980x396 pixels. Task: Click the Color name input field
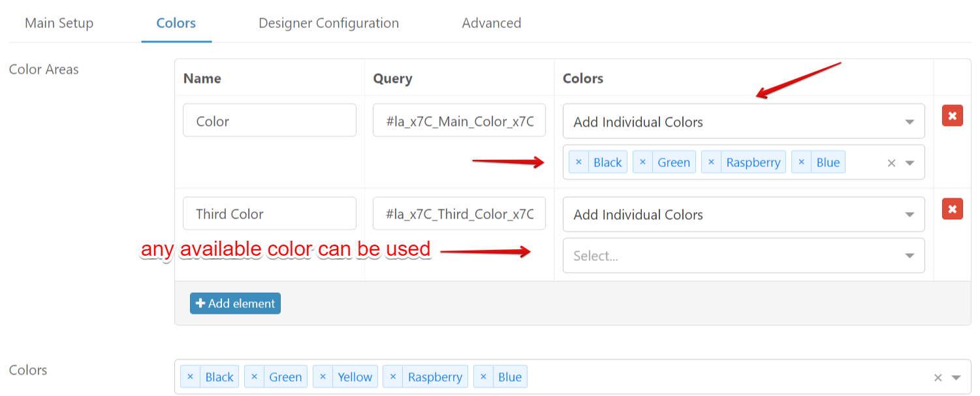[x=269, y=121]
